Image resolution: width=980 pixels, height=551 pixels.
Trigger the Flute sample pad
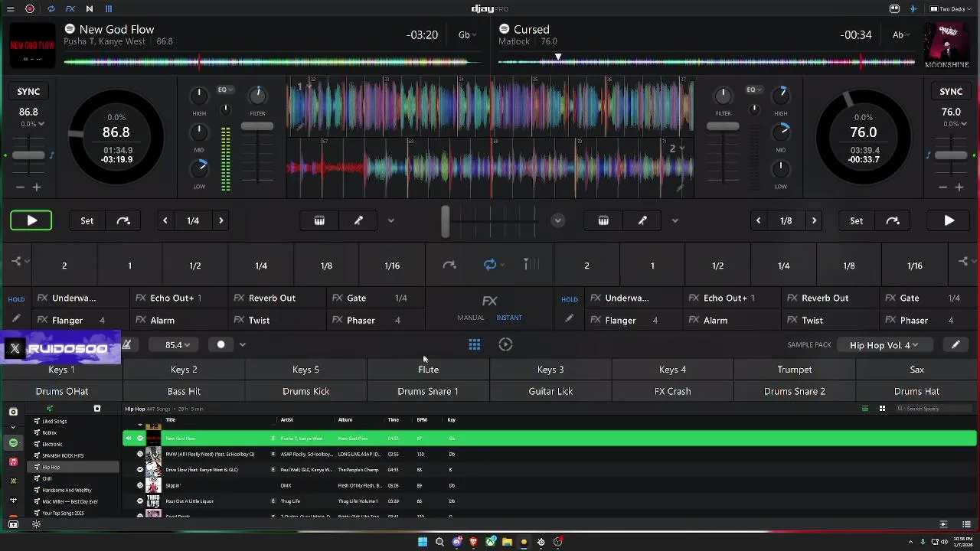[x=429, y=370]
